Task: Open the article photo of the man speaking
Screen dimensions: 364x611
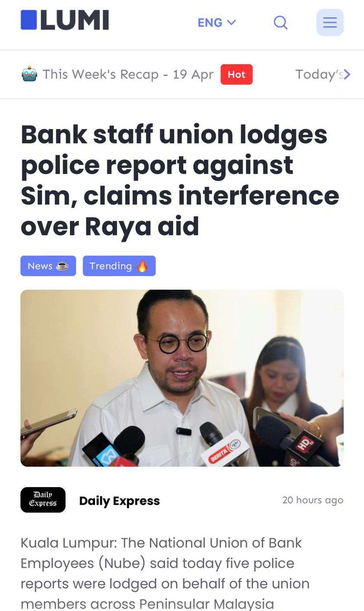Action: point(182,378)
